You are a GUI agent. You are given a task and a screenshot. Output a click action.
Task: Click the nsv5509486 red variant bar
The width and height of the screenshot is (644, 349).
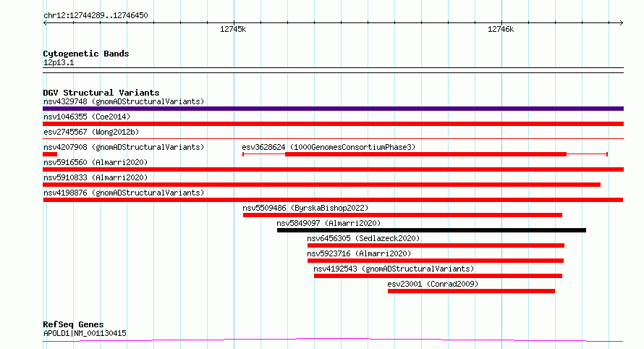402,215
